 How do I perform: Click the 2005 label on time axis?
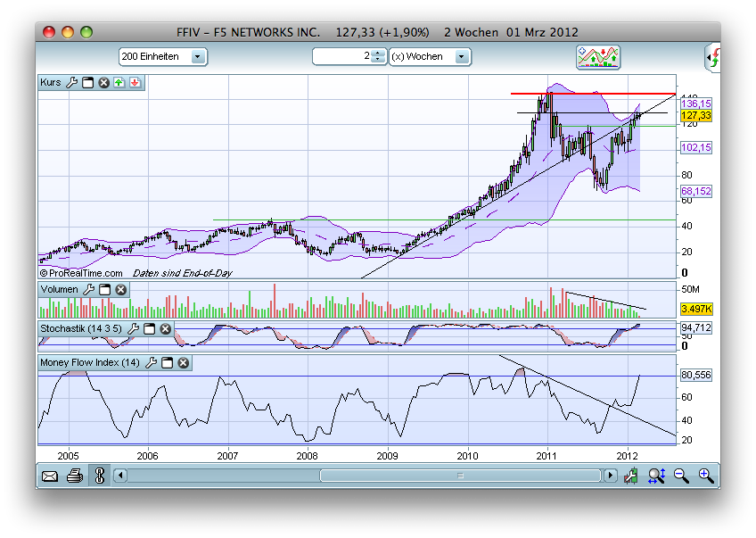coord(68,456)
